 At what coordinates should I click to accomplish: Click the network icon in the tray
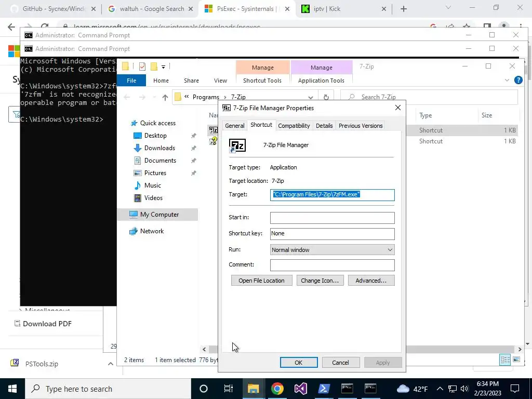453,389
